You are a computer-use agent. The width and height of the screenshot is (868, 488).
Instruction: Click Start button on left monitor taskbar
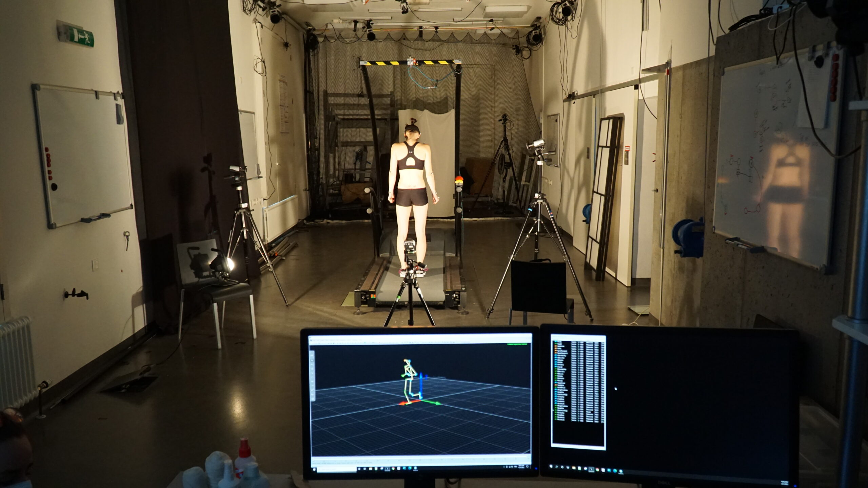(x=314, y=469)
